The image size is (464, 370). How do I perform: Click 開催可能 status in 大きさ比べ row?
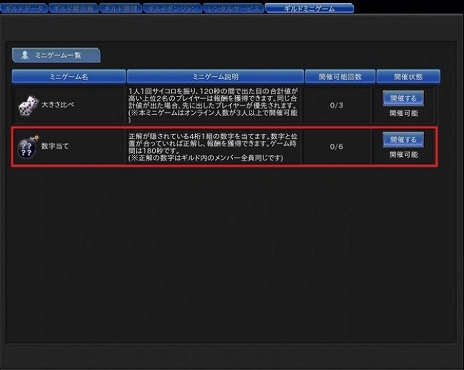tap(404, 113)
